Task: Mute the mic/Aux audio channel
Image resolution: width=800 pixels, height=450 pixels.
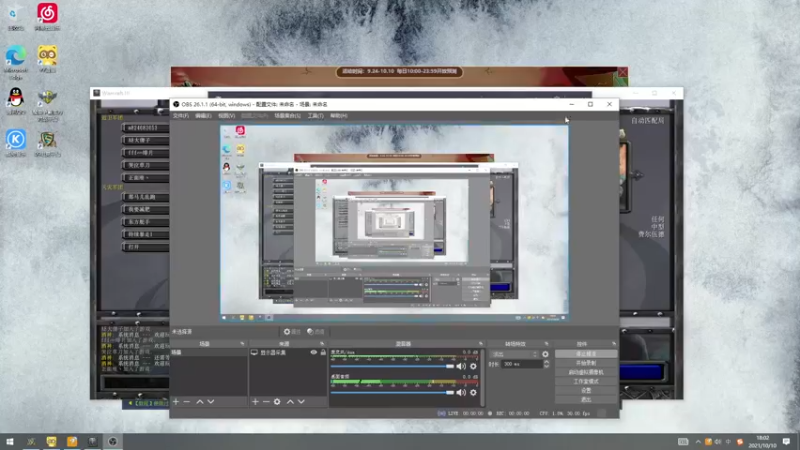Action: pyautogui.click(x=461, y=366)
